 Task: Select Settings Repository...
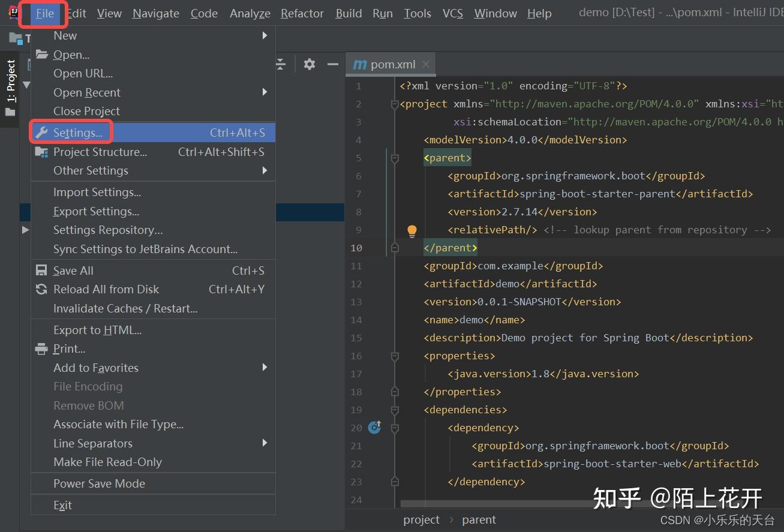pyautogui.click(x=153, y=230)
